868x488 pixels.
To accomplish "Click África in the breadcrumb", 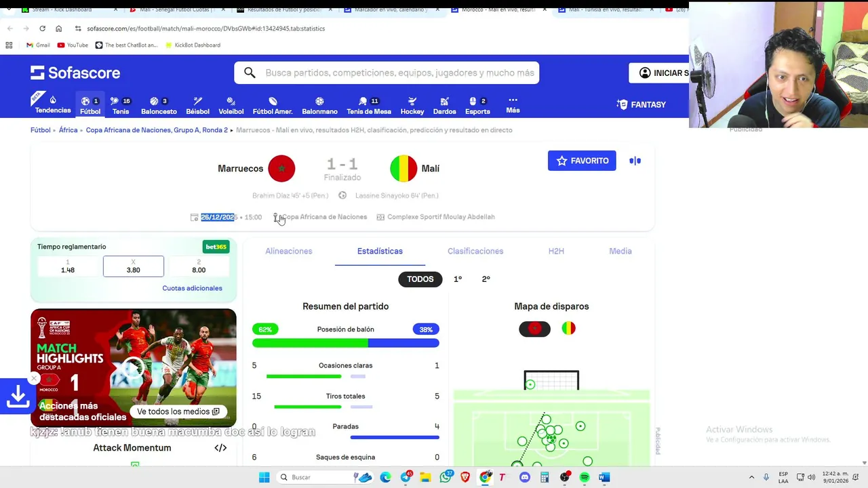I will pos(68,129).
